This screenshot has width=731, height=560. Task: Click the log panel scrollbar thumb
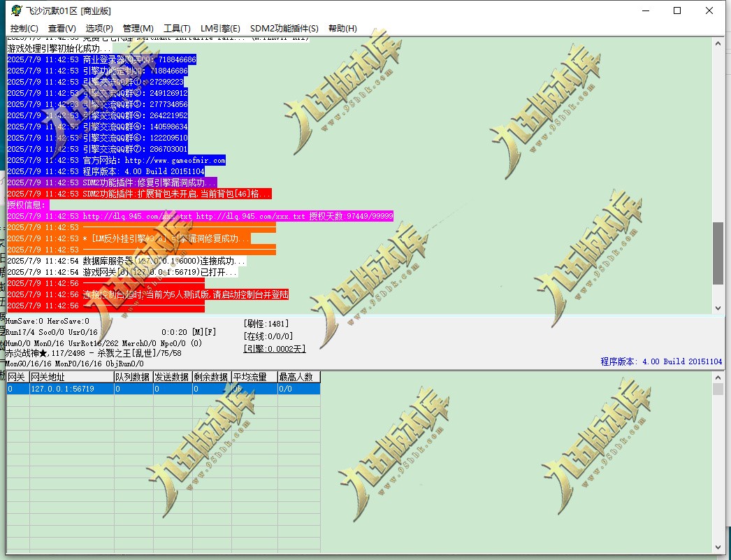pos(718,253)
